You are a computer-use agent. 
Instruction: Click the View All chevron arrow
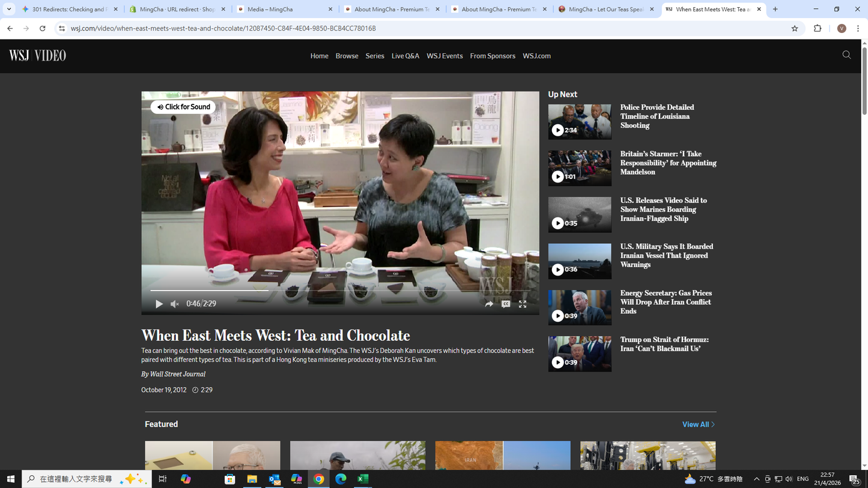click(x=713, y=424)
